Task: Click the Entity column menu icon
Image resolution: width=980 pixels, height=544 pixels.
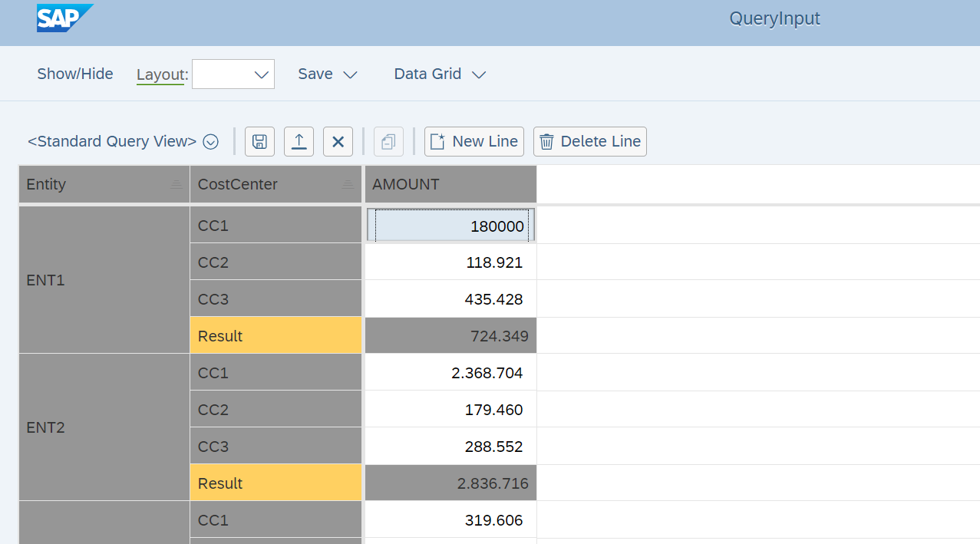Action: pos(176,185)
